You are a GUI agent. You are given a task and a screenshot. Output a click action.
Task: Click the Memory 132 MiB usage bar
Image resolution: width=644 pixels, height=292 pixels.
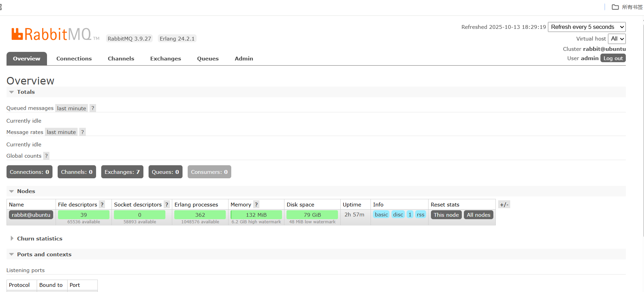click(x=256, y=215)
